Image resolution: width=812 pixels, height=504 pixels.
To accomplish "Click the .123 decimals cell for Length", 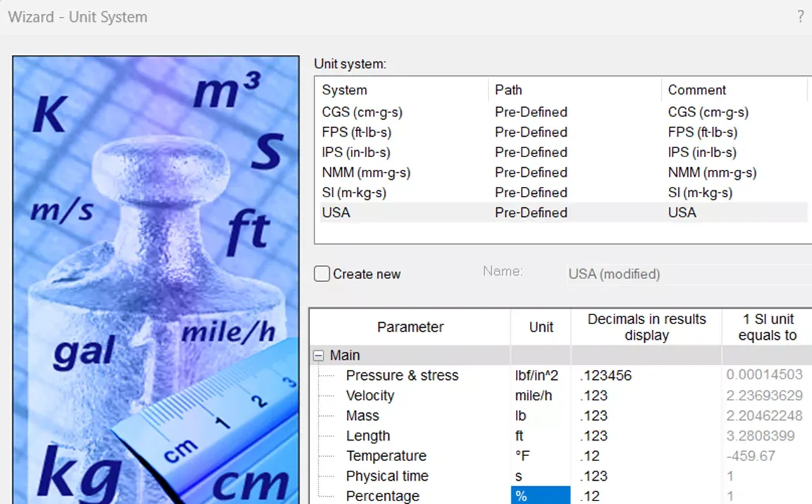I will 646,436.
